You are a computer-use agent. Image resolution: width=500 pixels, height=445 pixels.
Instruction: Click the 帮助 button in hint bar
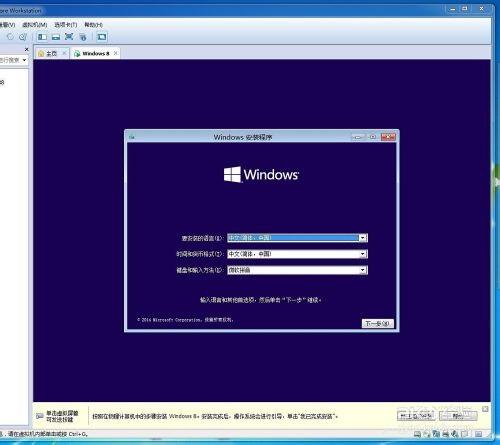click(x=458, y=416)
